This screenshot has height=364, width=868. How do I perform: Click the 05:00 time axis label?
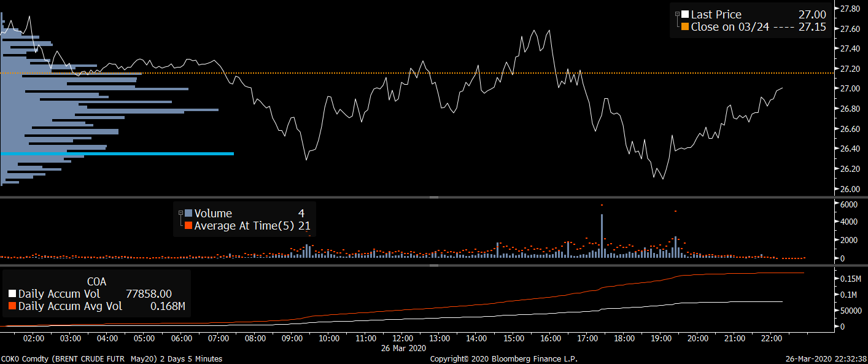pyautogui.click(x=144, y=338)
